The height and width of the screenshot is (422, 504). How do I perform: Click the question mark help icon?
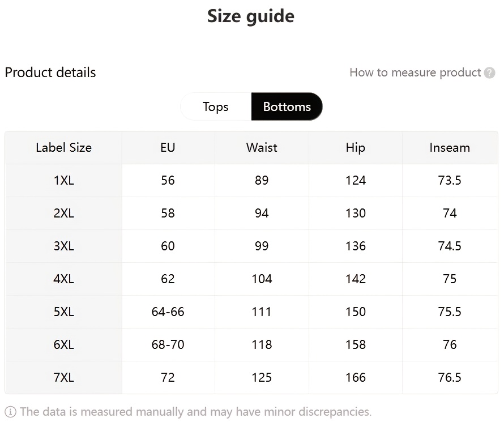(490, 73)
